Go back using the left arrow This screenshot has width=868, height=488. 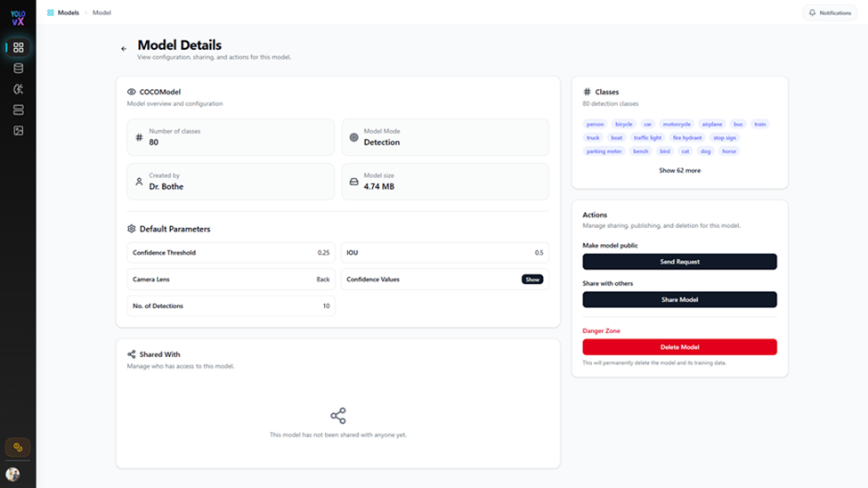coord(124,49)
